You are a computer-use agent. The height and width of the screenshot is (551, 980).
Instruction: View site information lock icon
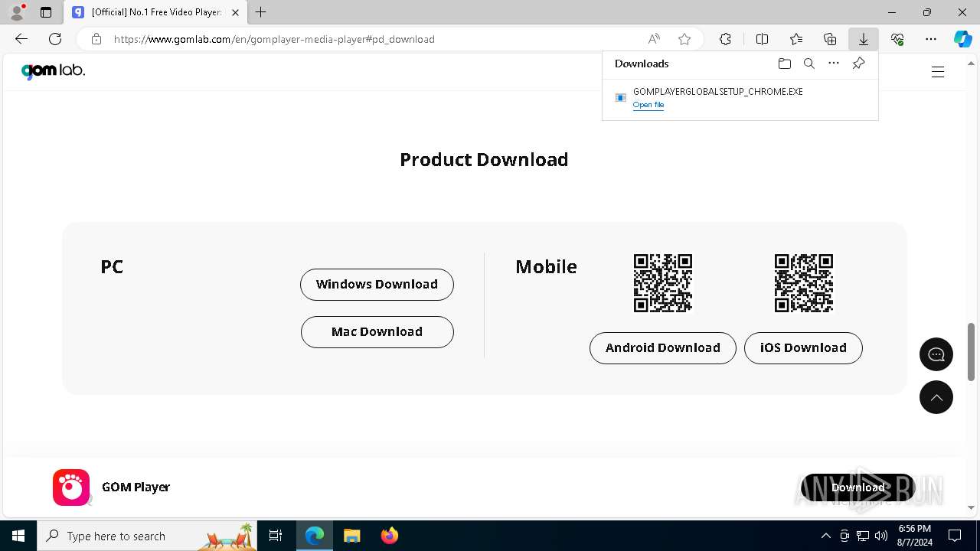96,39
